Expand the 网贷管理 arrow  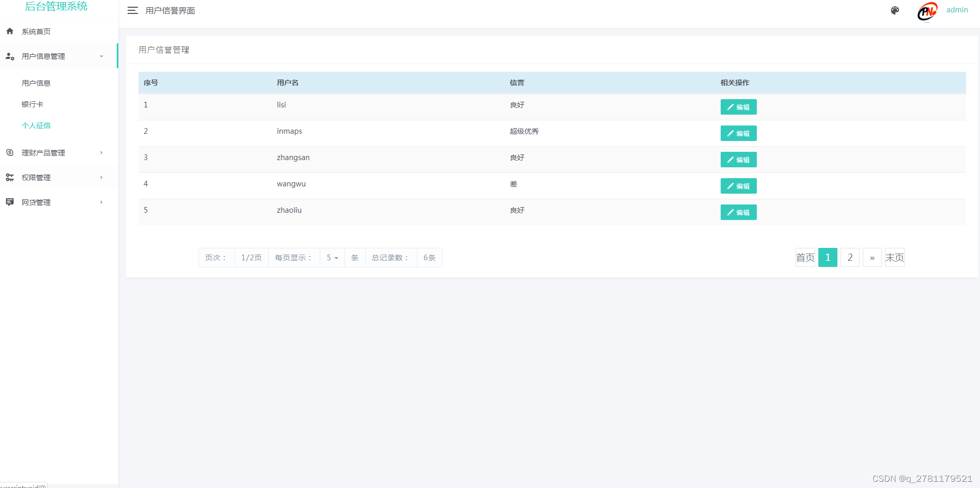[101, 202]
